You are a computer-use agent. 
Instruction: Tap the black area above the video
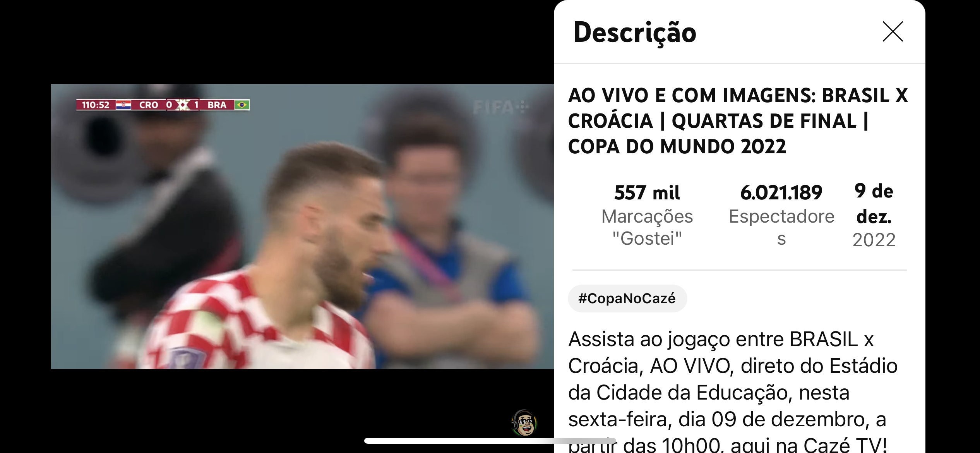pyautogui.click(x=277, y=42)
